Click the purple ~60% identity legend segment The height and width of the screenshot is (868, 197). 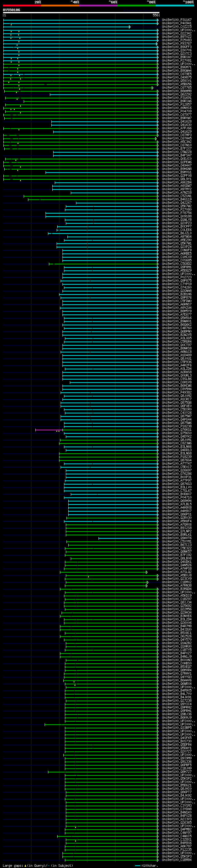click(99, 6)
